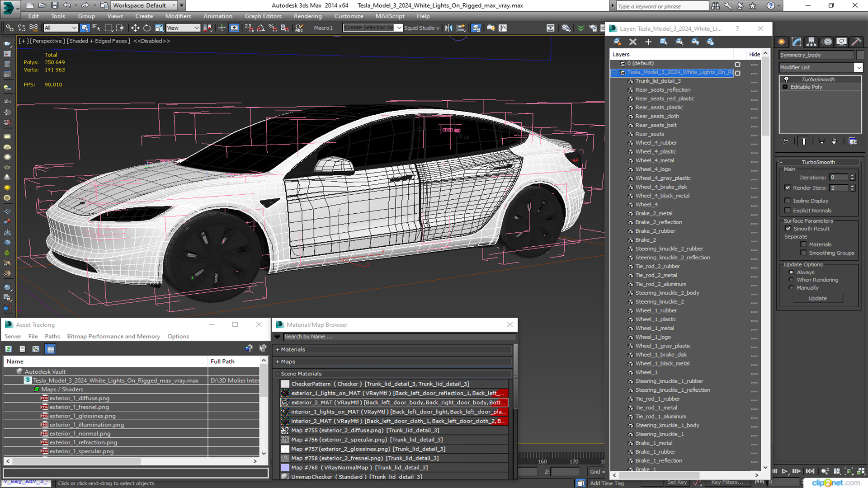Click Configure Modifier Sets icon
This screenshot has width=868, height=488.
853,141
